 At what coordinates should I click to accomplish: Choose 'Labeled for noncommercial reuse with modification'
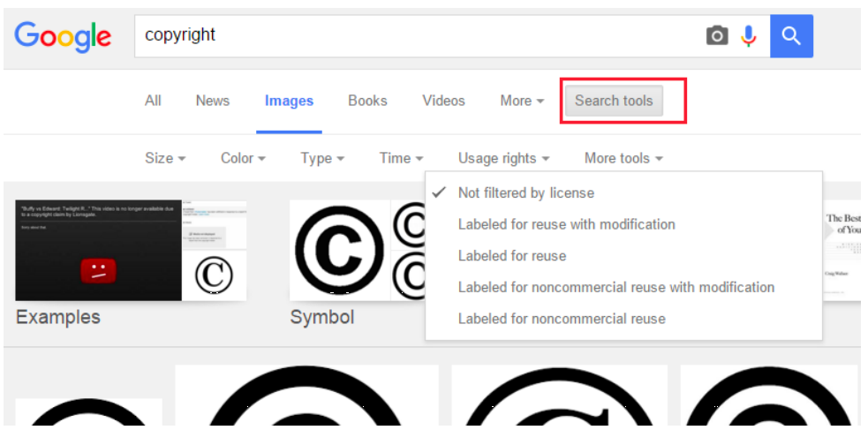615,287
